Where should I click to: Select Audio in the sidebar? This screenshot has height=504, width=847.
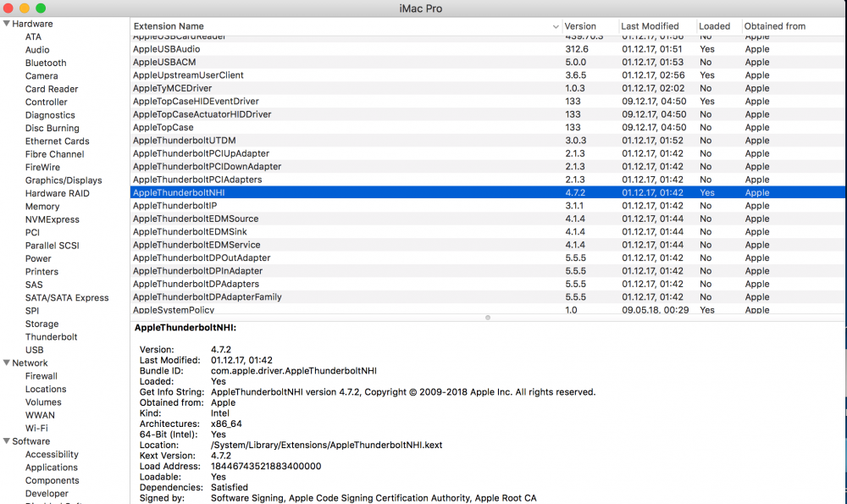pos(37,50)
